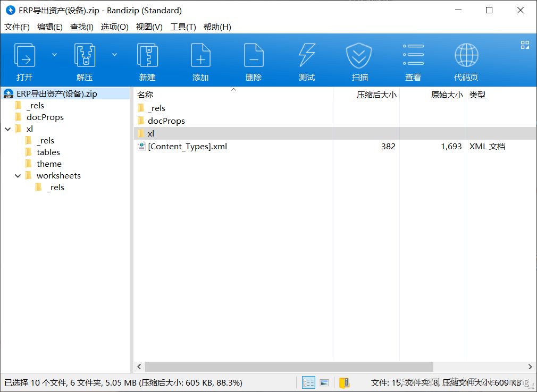
Task: Select tables folder in left tree
Action: pyautogui.click(x=48, y=152)
